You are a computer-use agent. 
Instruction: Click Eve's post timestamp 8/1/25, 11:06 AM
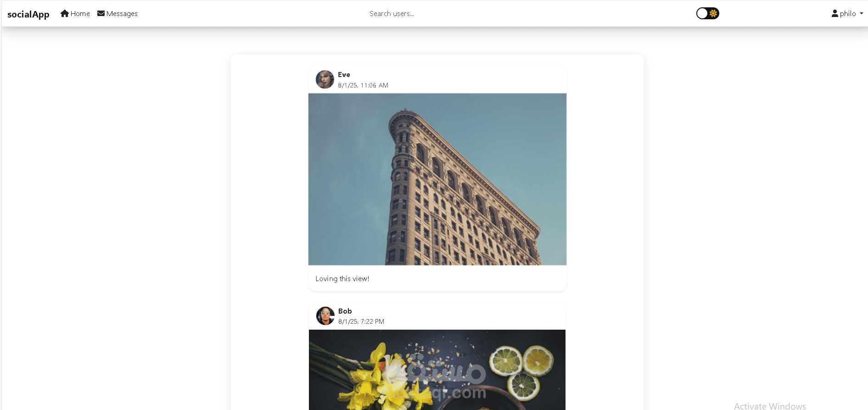tap(363, 85)
